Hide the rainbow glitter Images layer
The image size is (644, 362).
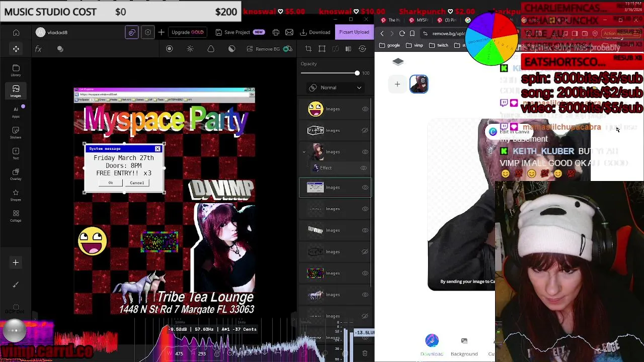click(x=365, y=273)
